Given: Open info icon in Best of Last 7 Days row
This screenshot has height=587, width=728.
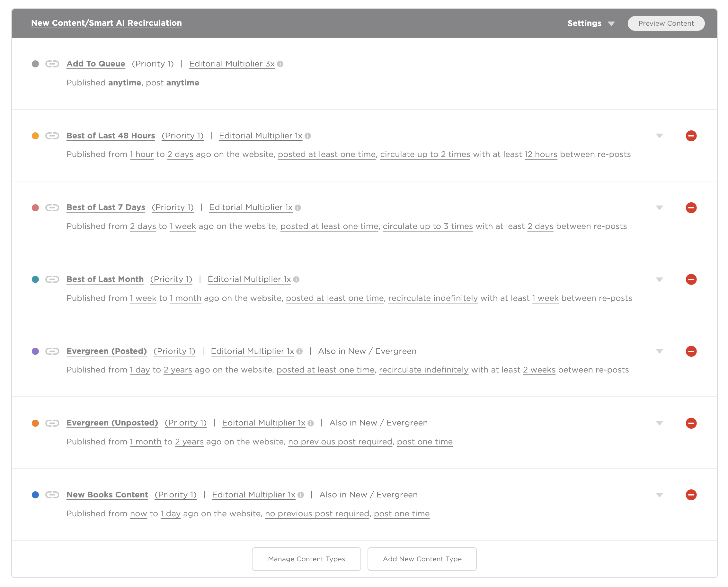Looking at the screenshot, I should pyautogui.click(x=298, y=208).
